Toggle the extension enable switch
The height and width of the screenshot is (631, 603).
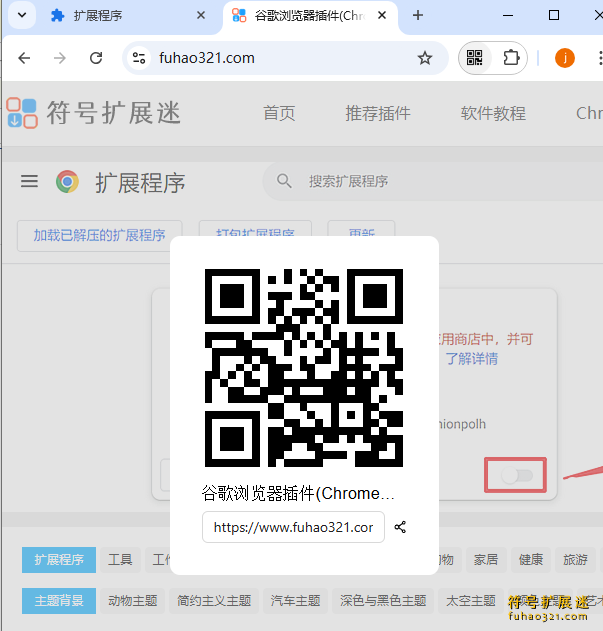(517, 476)
